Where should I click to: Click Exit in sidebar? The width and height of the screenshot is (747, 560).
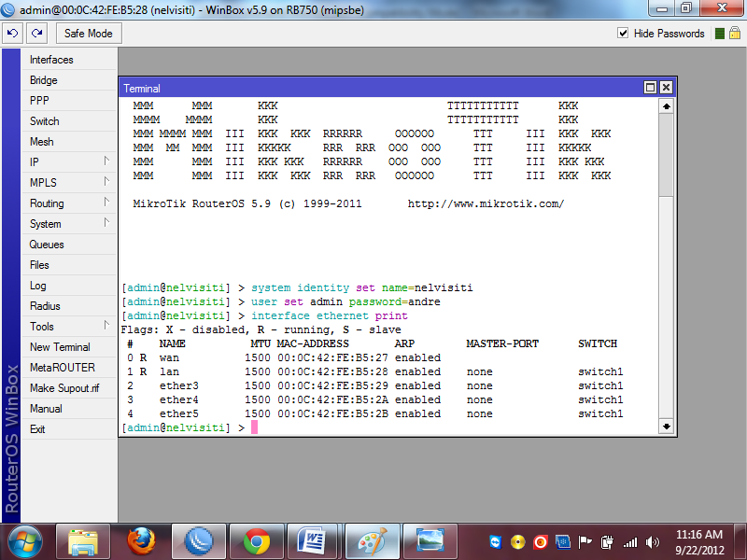tap(69, 429)
